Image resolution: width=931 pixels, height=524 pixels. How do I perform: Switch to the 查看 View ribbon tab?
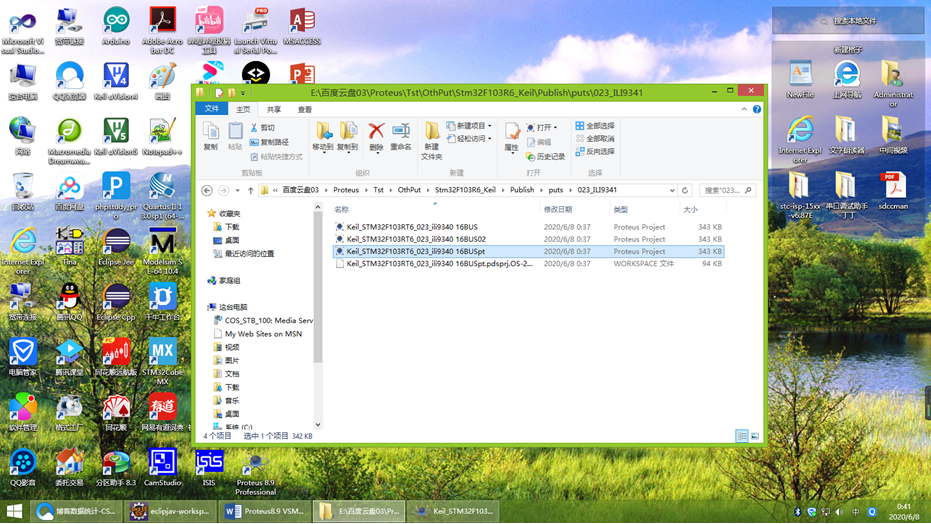pos(305,109)
